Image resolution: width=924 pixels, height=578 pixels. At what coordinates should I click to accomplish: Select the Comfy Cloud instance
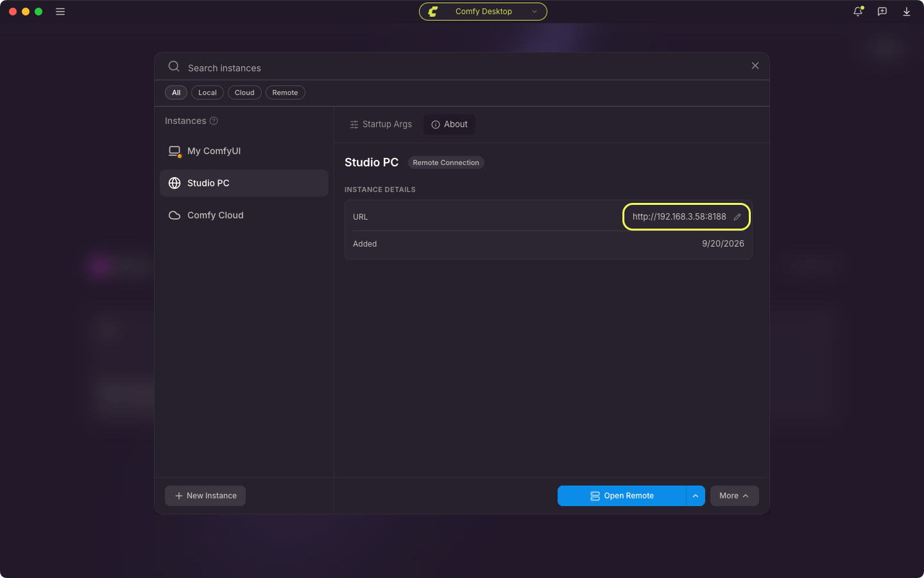tap(244, 215)
